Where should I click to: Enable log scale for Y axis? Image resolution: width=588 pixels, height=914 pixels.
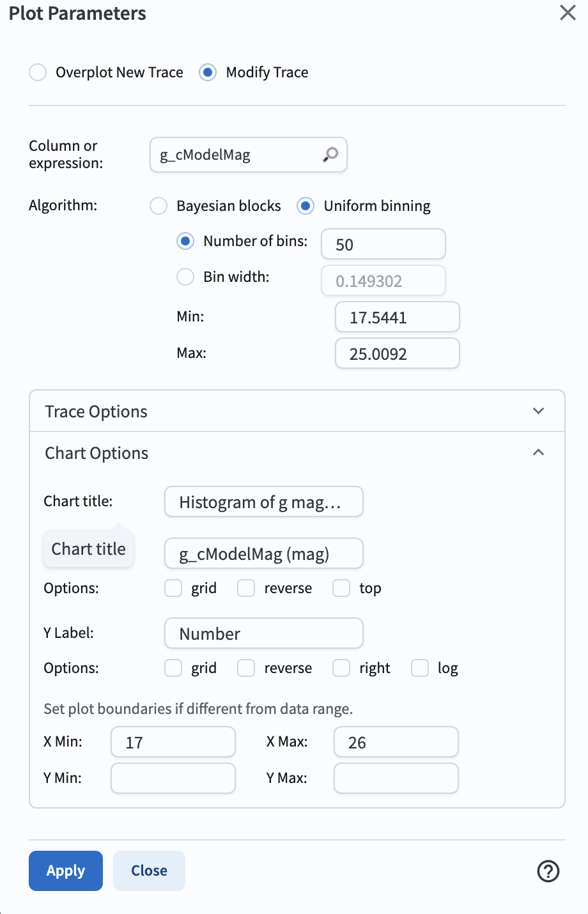(420, 668)
